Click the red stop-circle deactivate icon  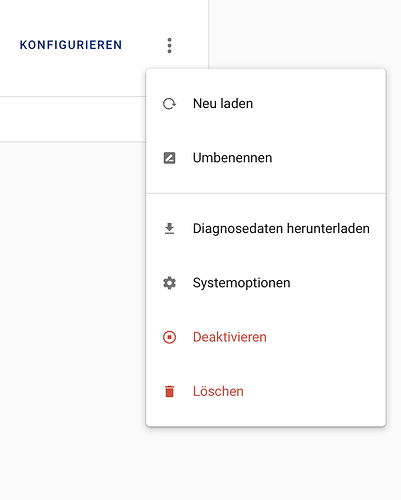(169, 337)
